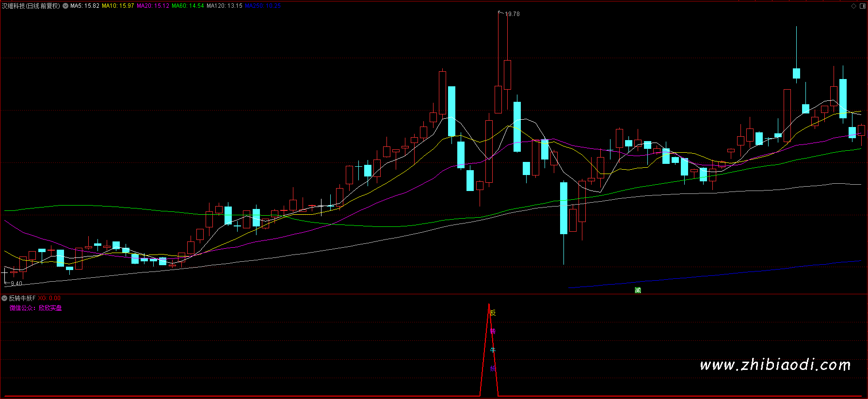Viewport: 868px width, 399px height.
Task: Open the dropdown arrow beside 汉维科技 title
Action: [65, 6]
